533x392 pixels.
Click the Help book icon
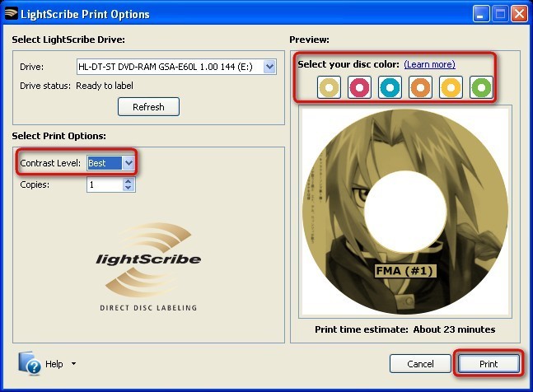[x=29, y=363]
